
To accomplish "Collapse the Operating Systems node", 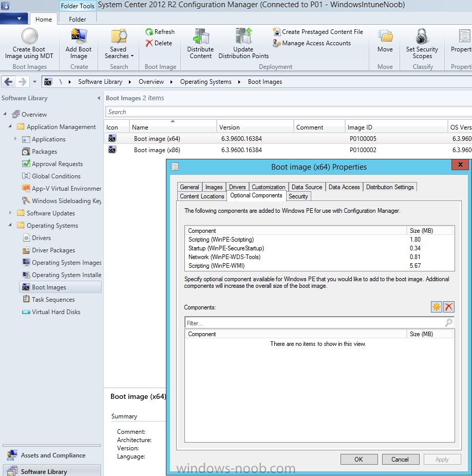I will (10, 225).
